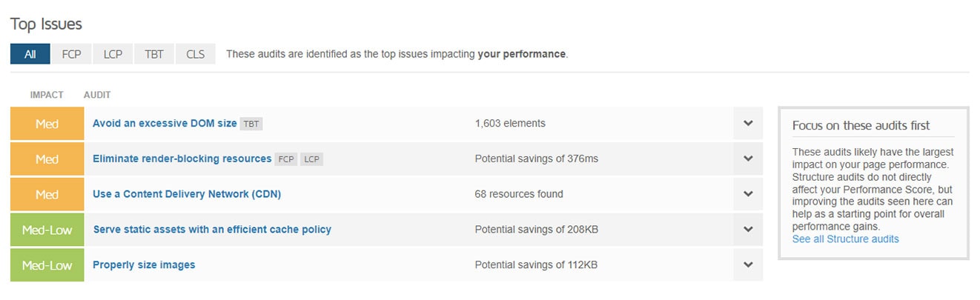The width and height of the screenshot is (980, 300).
Task: Click the Med-Low badge for Properly size images
Action: pyautogui.click(x=47, y=264)
